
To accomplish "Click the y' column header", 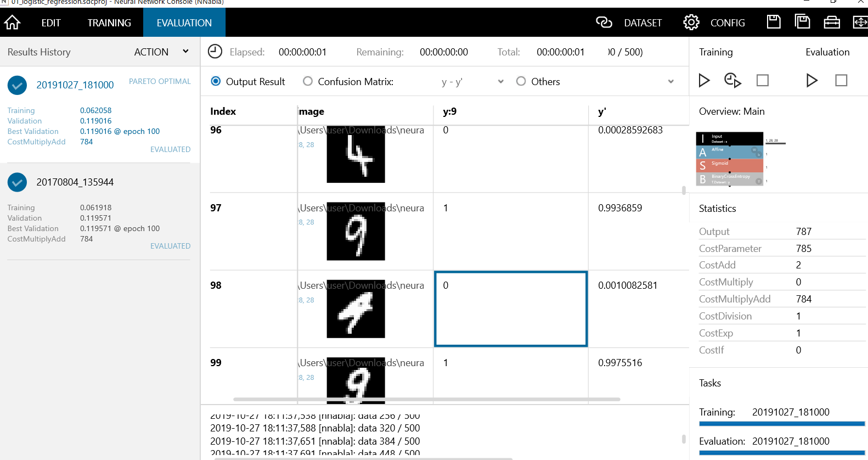I will pos(602,111).
